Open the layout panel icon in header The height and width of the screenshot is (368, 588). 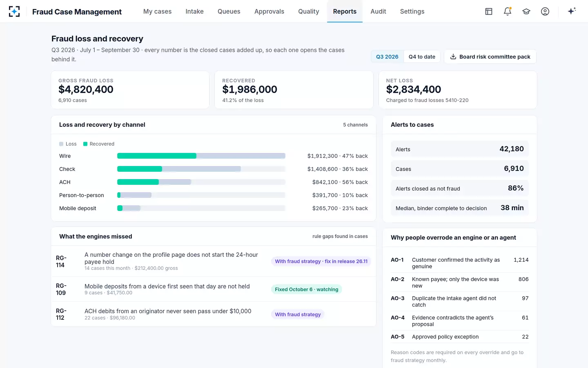click(489, 11)
